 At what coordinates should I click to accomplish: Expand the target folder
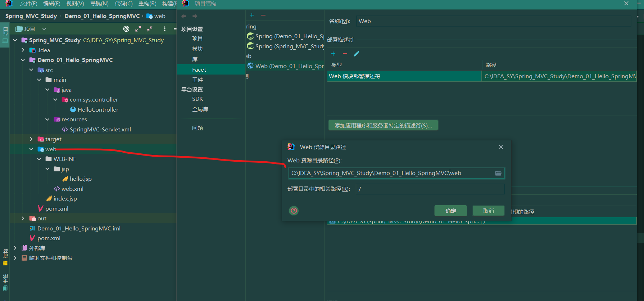[x=31, y=139]
